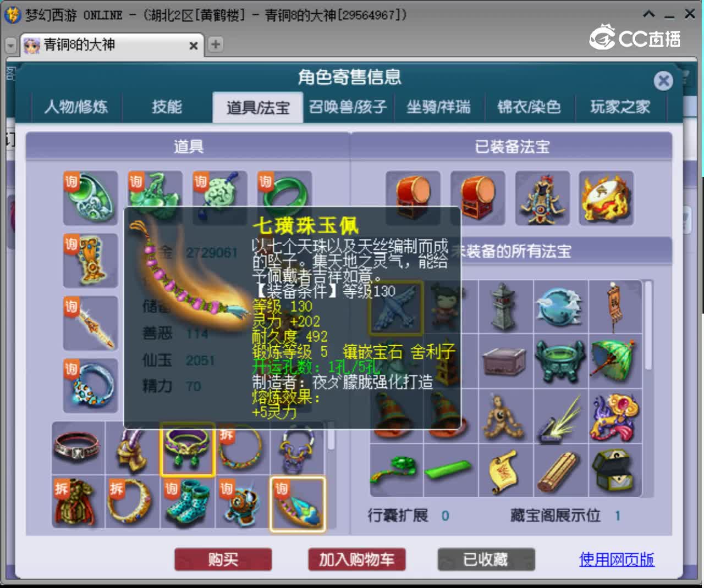Select the stone lantern treasure

click(x=505, y=307)
